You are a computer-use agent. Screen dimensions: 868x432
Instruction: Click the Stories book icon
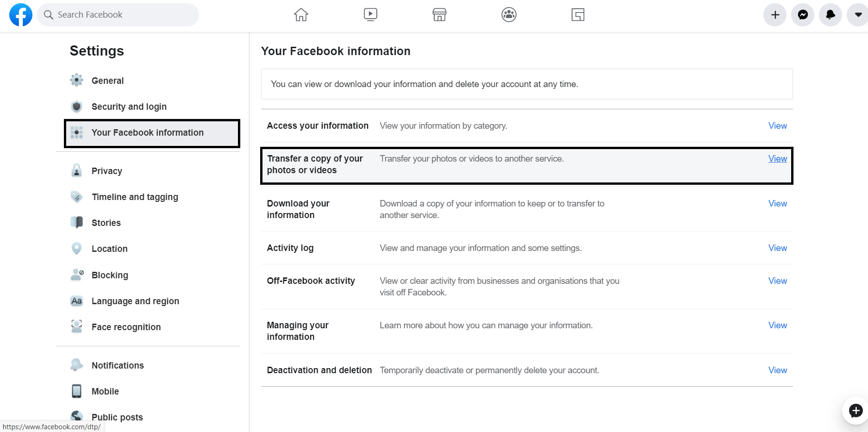[77, 223]
